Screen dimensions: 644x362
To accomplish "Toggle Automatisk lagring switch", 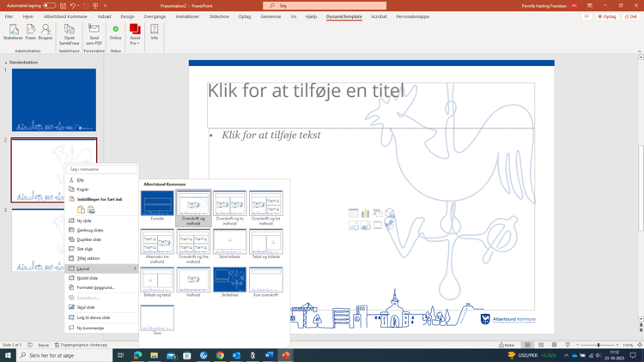I will click(49, 6).
